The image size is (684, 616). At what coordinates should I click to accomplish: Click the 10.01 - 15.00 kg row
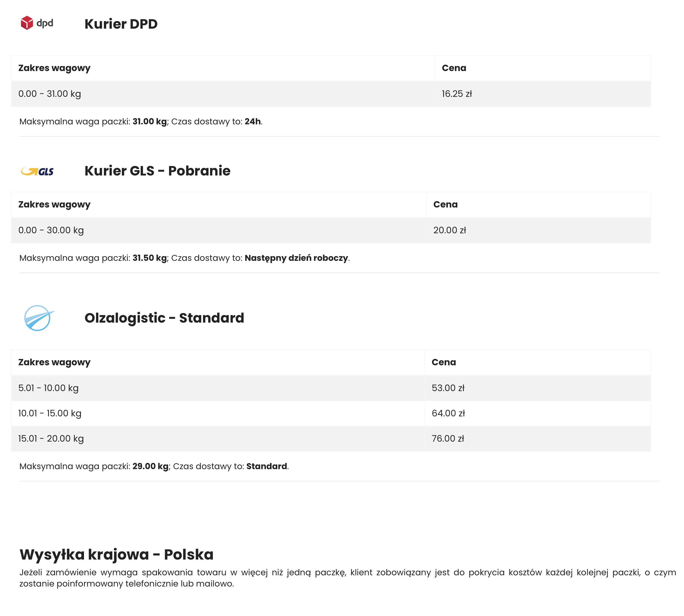(331, 413)
